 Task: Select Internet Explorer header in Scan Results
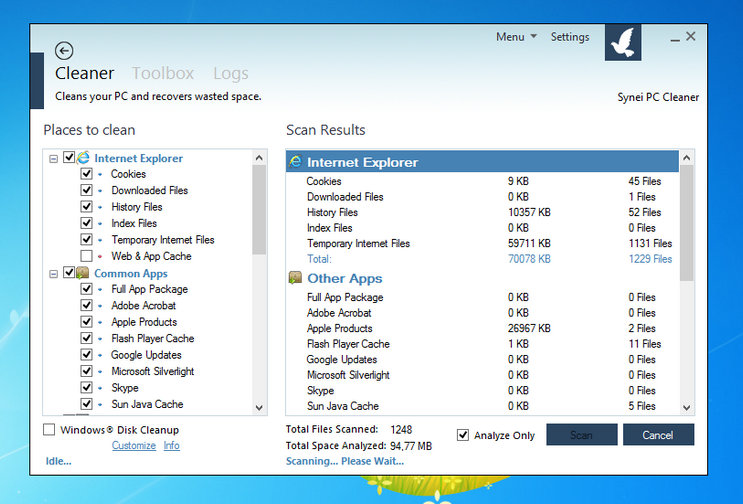click(x=482, y=162)
